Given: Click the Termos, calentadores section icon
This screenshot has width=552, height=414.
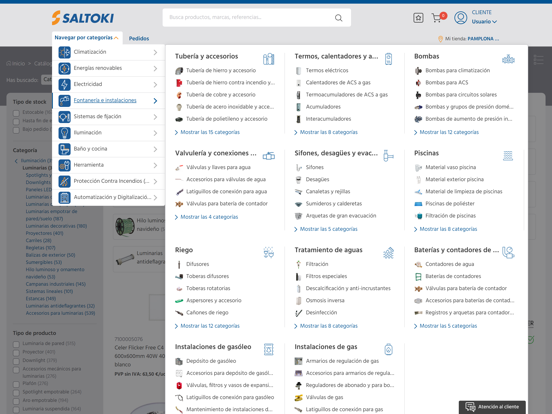Looking at the screenshot, I should click(x=388, y=59).
